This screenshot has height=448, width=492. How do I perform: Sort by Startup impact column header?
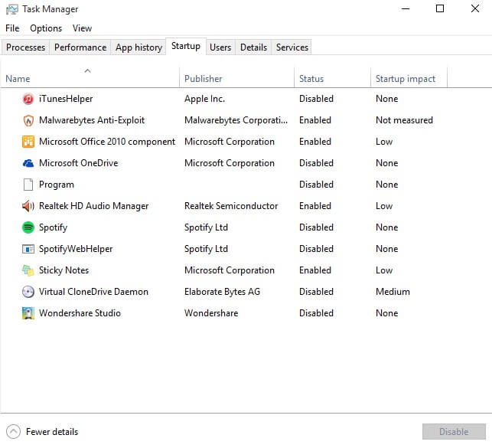tap(406, 79)
